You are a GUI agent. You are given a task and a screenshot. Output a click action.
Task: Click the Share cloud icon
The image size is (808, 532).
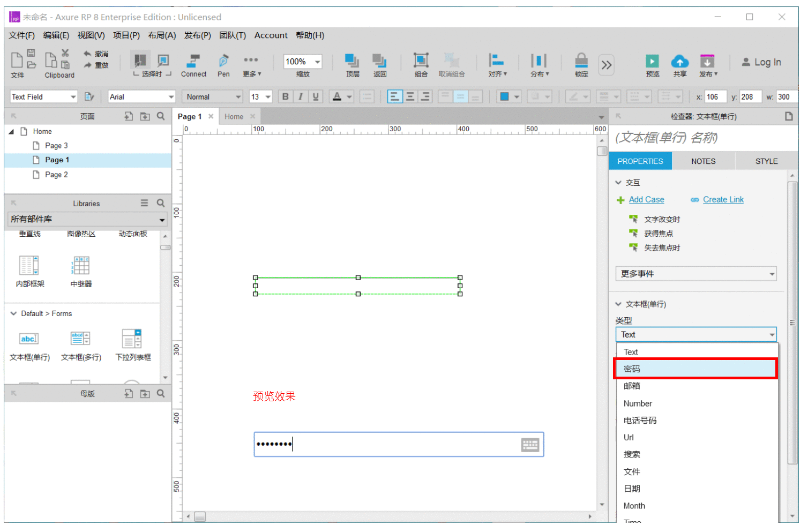[x=679, y=61]
